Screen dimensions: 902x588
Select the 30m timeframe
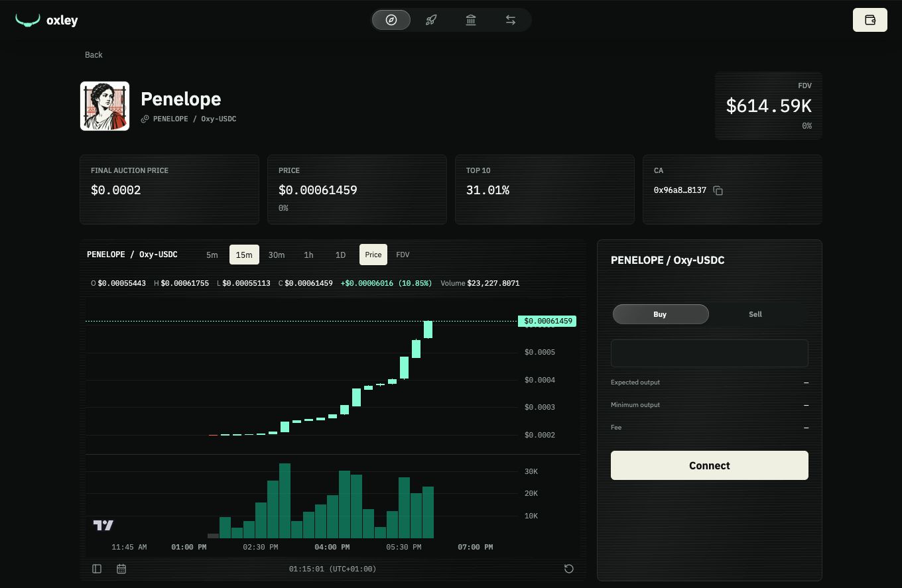coord(277,255)
